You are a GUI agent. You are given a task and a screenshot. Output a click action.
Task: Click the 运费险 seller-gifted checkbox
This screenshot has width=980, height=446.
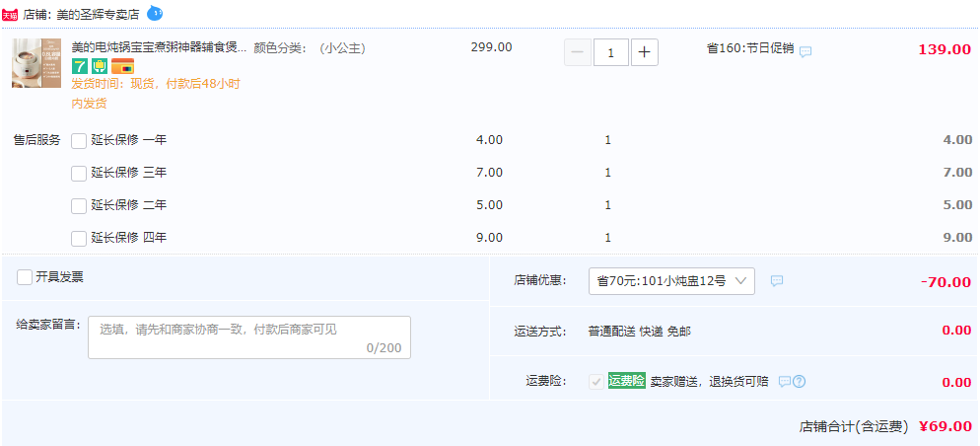596,382
